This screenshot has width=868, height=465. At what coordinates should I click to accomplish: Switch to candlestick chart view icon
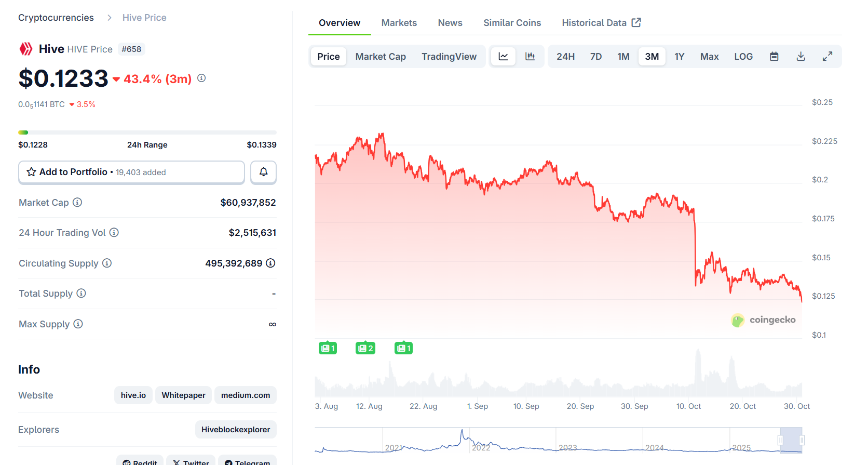[x=530, y=56]
